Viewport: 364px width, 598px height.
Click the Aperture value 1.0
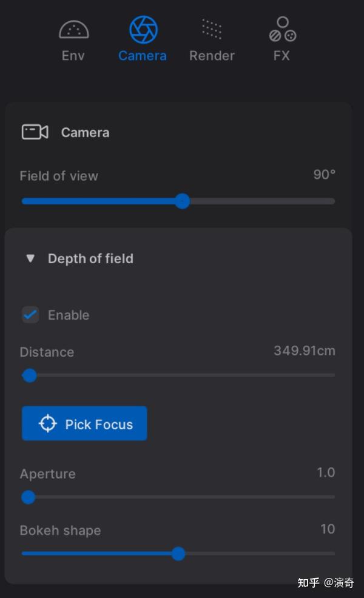tap(326, 472)
